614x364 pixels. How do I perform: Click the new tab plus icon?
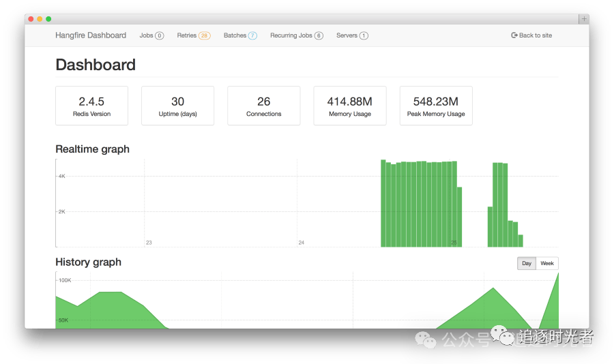point(583,19)
